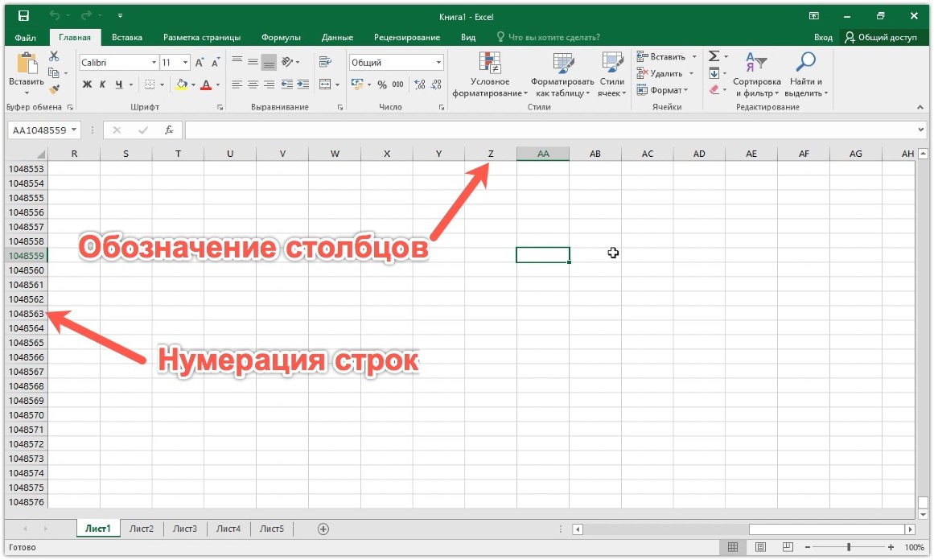The width and height of the screenshot is (934, 560).
Task: Switch to the Разметка страницы tab
Action: point(202,37)
